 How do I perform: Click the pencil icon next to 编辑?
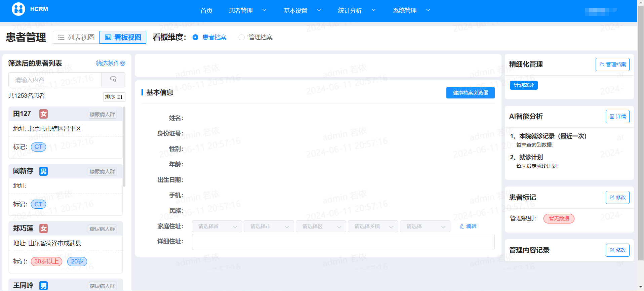pos(462,226)
